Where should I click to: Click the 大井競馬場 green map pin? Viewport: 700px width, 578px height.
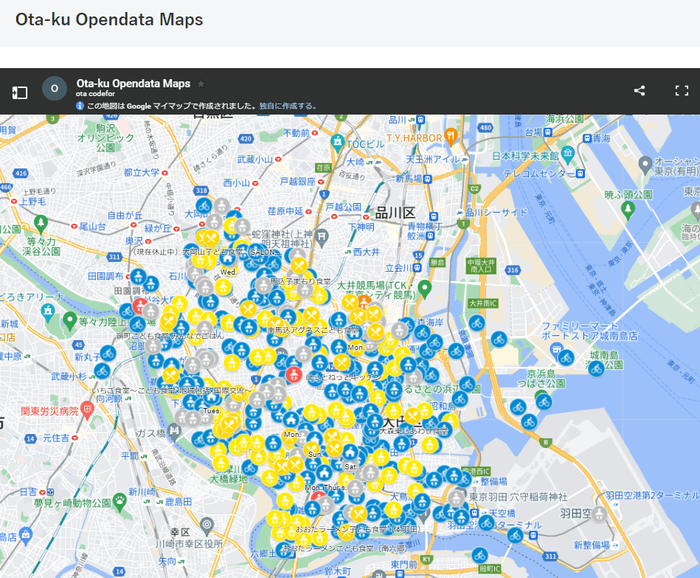point(424,289)
